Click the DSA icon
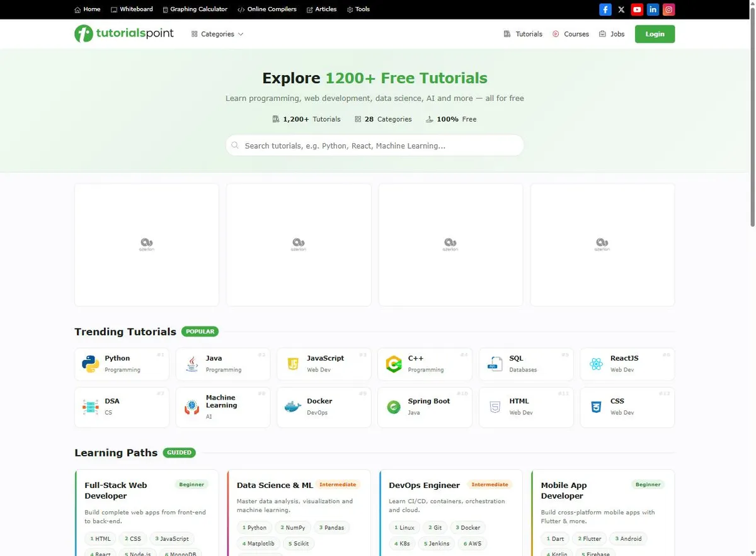 coord(91,407)
